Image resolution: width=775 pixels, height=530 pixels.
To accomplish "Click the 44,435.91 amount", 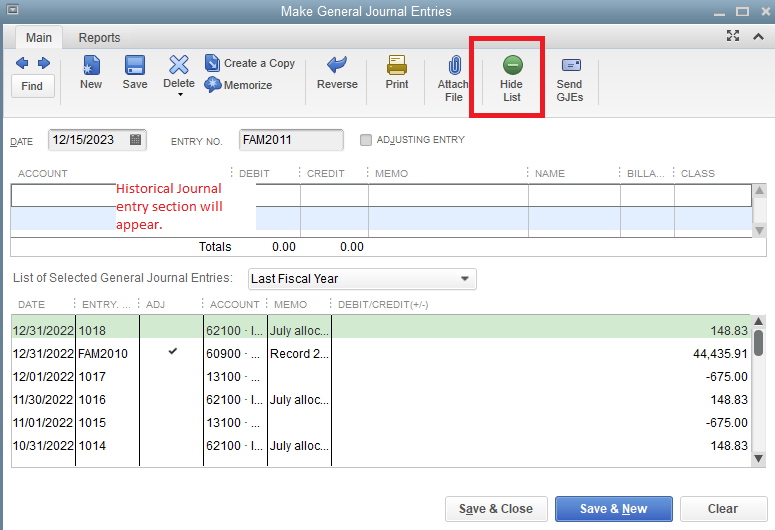I will tap(720, 354).
